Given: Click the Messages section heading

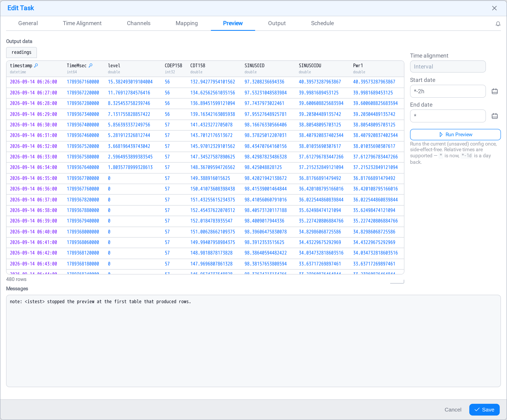Looking at the screenshot, I should click(x=17, y=288).
